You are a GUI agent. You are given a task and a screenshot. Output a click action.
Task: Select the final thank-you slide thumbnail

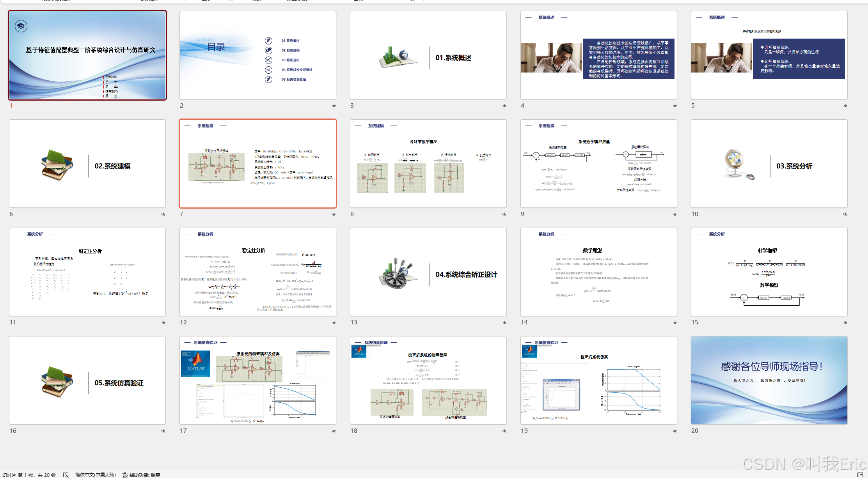point(769,380)
